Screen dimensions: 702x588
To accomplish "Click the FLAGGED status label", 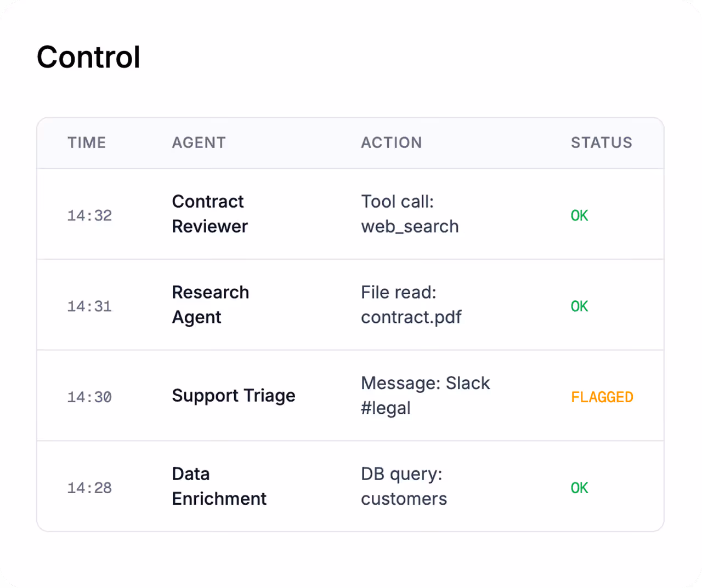I will point(602,397).
